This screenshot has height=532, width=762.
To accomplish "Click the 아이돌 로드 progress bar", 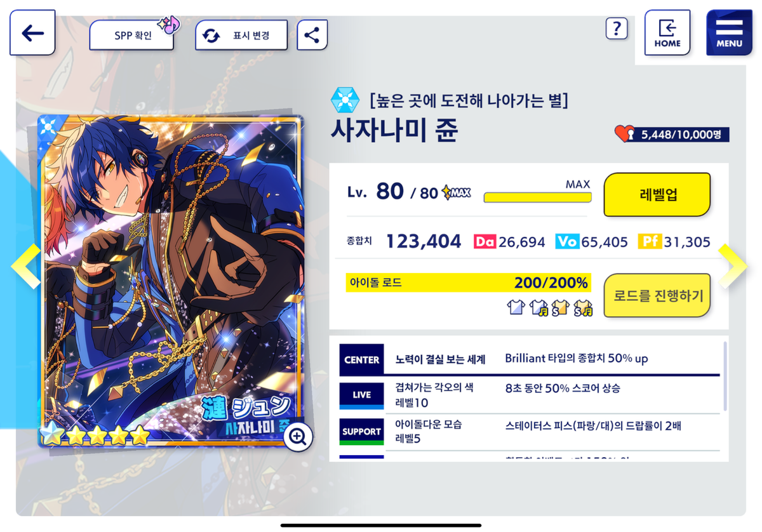I will 469,283.
